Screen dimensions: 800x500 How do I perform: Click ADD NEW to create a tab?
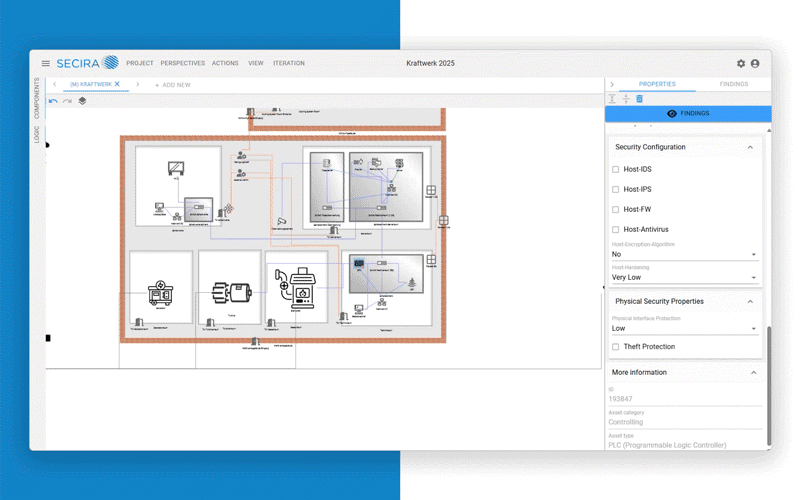click(x=172, y=85)
